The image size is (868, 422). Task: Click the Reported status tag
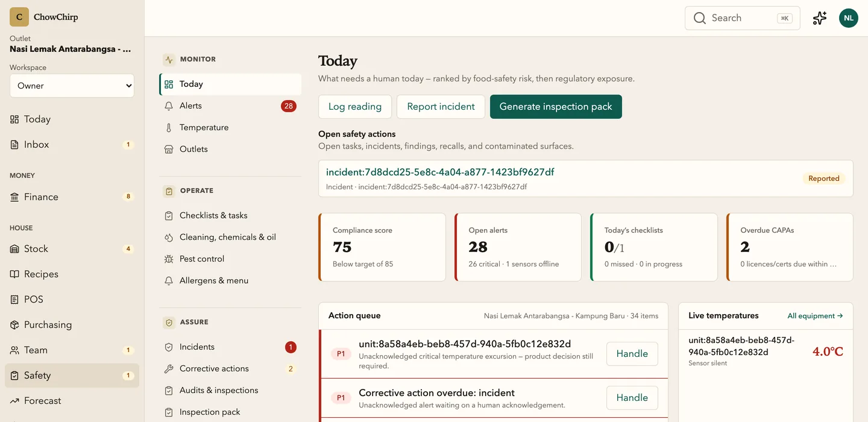[x=824, y=178]
